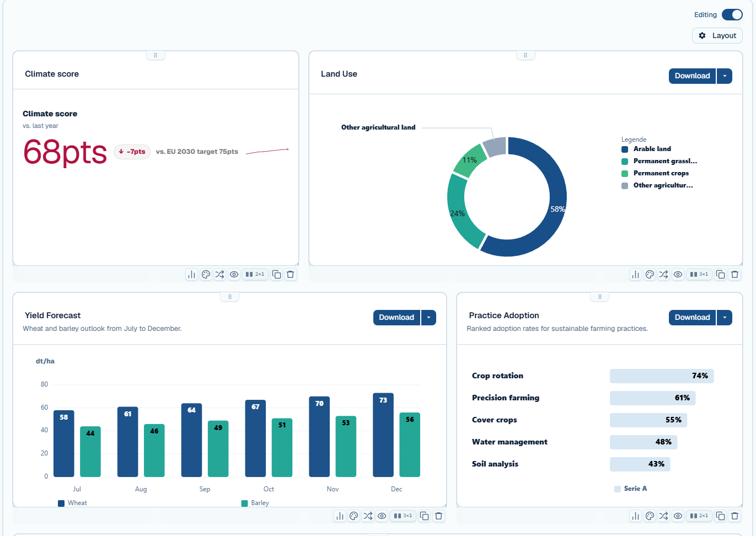Click shuffle icon on Climate score card
This screenshot has width=756, height=536.
pos(220,274)
